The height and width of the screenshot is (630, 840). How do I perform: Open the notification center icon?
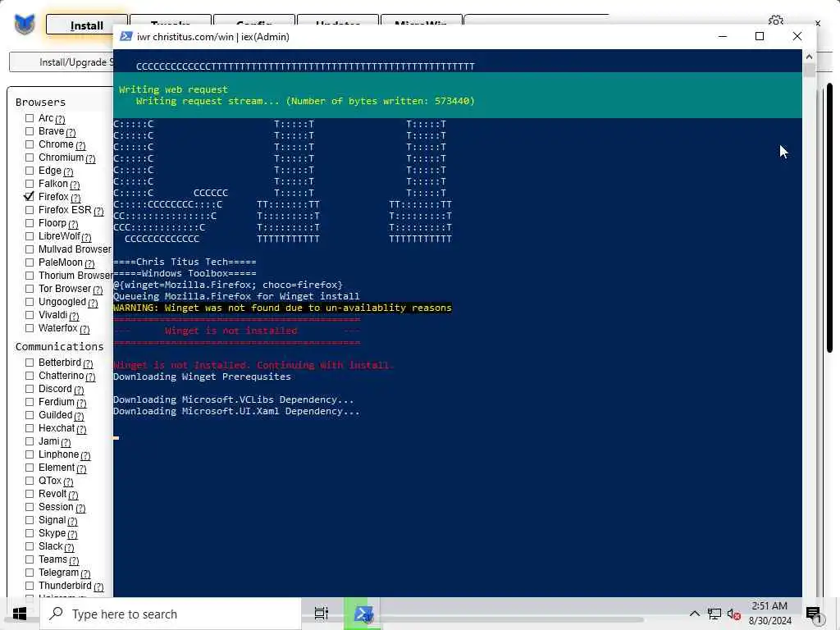813,614
